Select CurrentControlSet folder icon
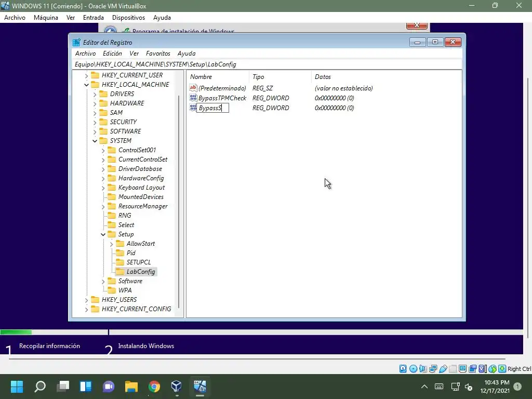Image resolution: width=532 pixels, height=399 pixels. point(112,159)
